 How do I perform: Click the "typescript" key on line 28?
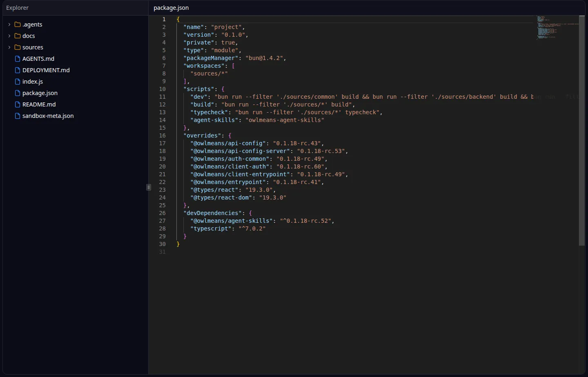point(211,228)
